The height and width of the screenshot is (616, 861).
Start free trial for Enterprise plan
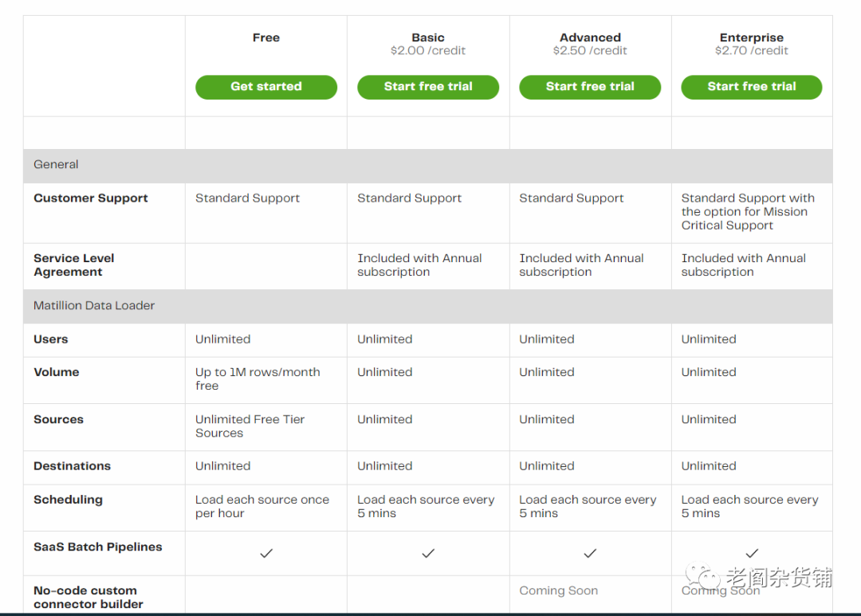click(752, 87)
